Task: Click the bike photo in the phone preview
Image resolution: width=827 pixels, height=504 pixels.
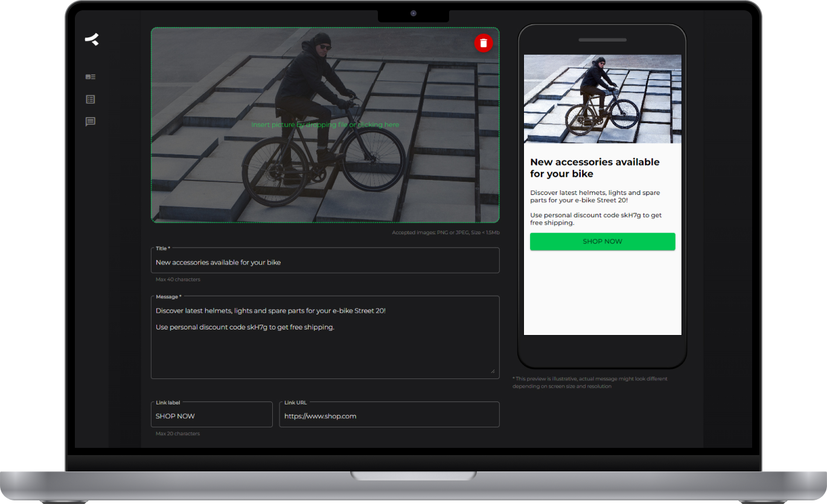Action: (602, 98)
